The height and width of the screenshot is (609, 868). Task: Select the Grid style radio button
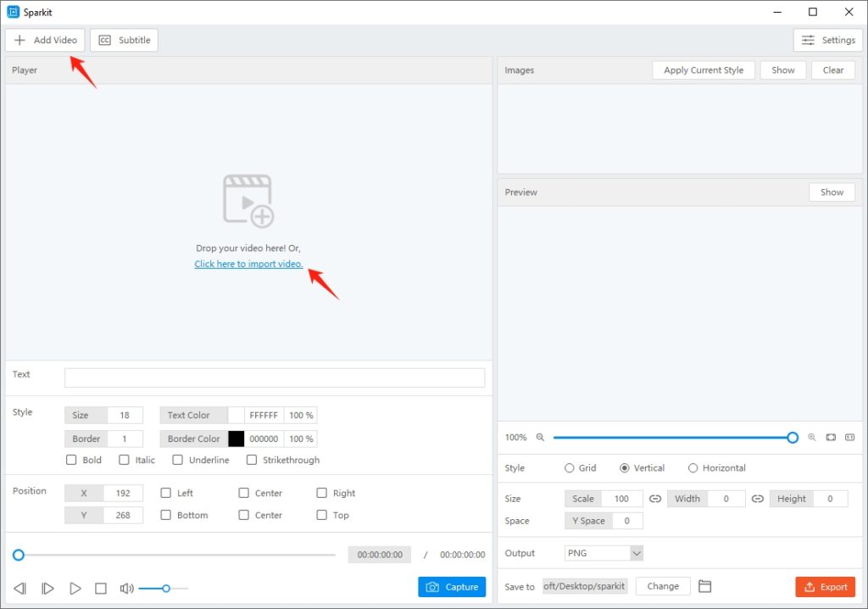pyautogui.click(x=569, y=468)
